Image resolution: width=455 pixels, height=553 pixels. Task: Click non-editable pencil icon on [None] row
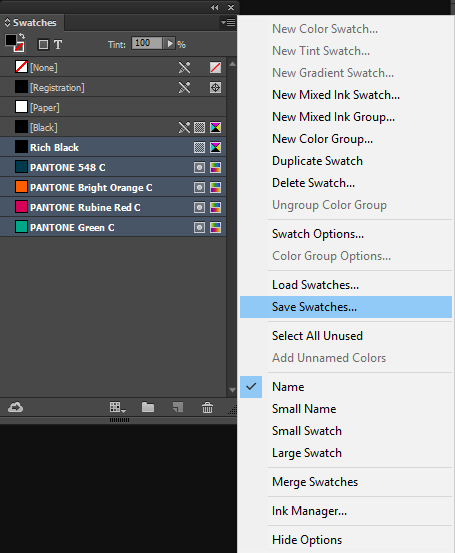coord(184,67)
